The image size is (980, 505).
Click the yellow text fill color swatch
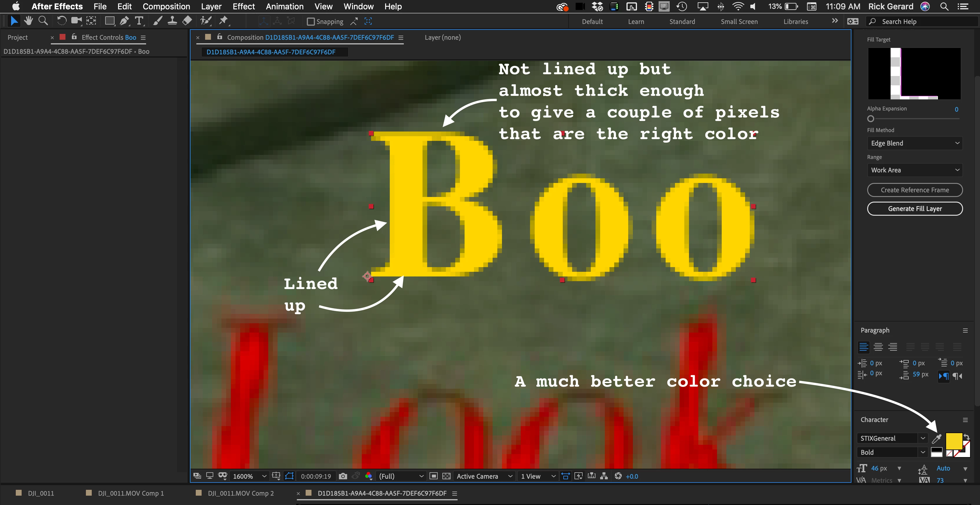click(x=953, y=441)
